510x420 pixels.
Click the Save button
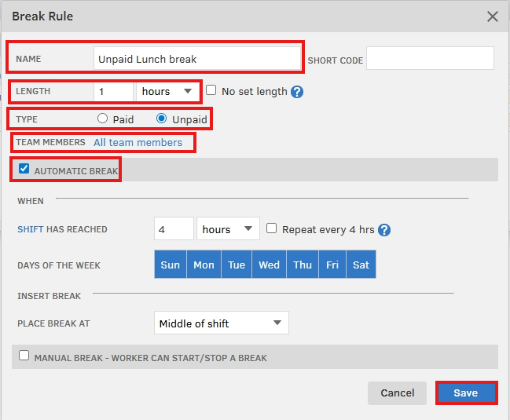465,393
